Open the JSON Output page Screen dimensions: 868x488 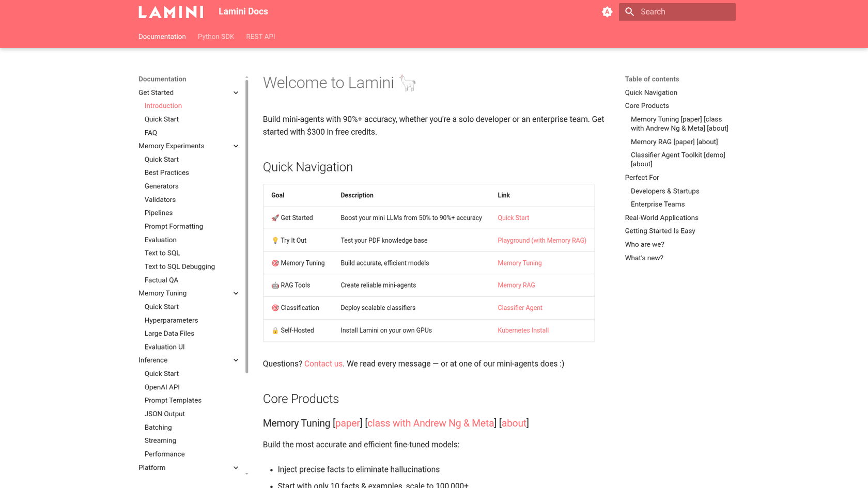(x=165, y=414)
